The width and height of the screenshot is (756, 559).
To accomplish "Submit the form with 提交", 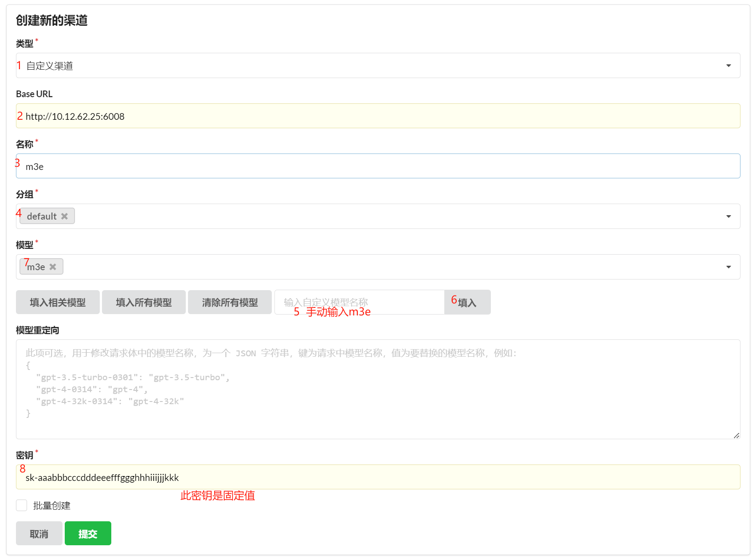I will tap(88, 534).
